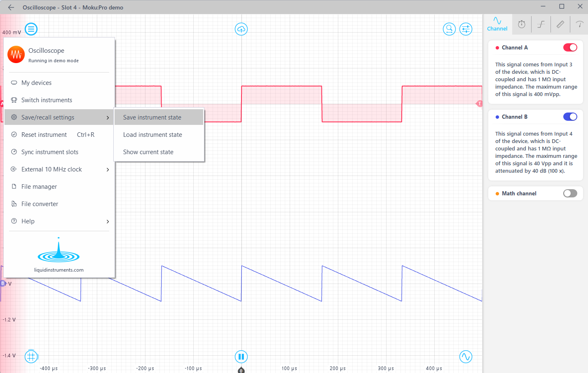This screenshot has height=373, width=588.
Task: Click the -1.4 V axis label
Action: [x=9, y=355]
